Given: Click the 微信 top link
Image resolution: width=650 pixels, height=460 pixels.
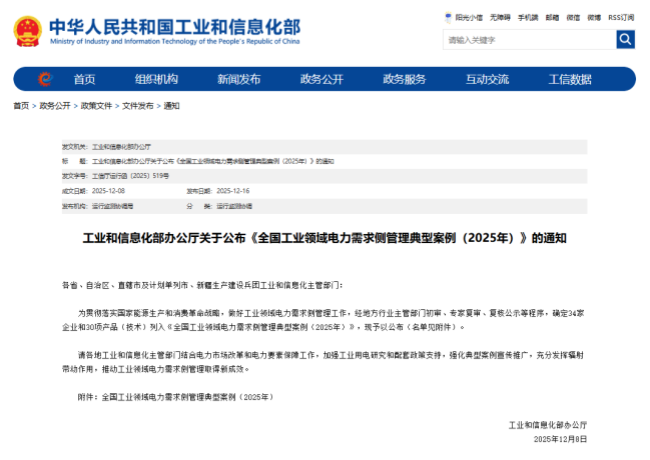Looking at the screenshot, I should 573,17.
